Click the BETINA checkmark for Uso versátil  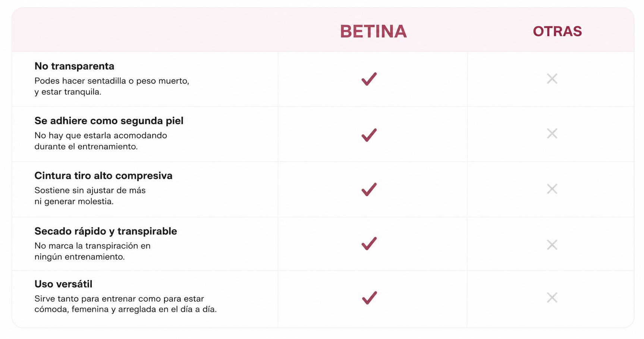point(369,298)
